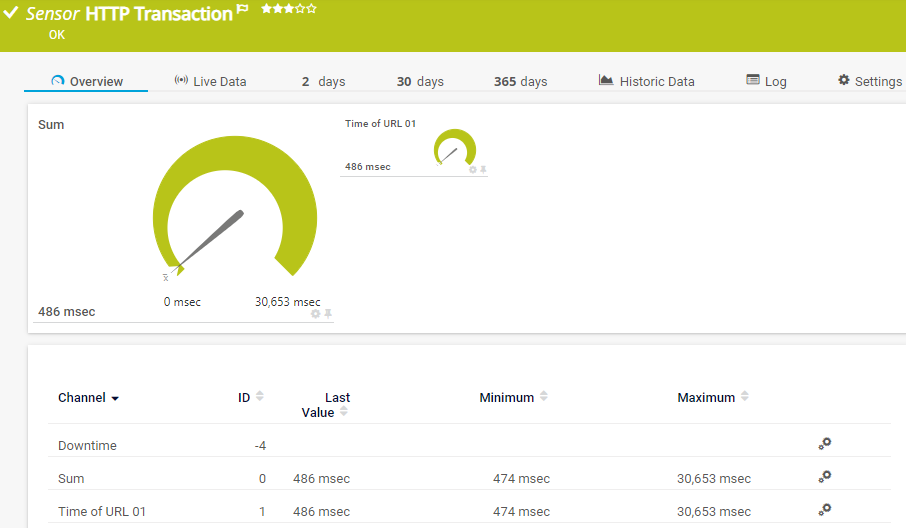This screenshot has width=906, height=528.
Task: Set priority using the first star
Action: coord(266,9)
